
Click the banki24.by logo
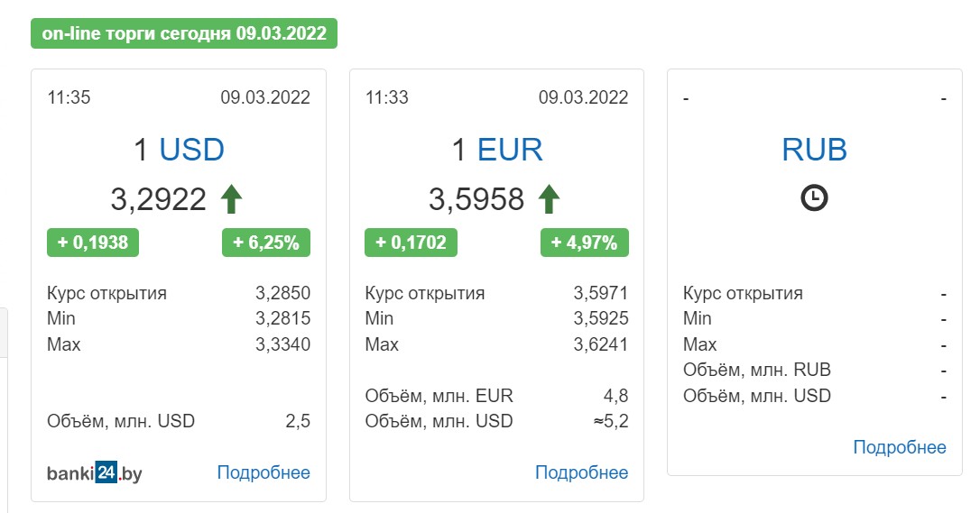pyautogui.click(x=95, y=473)
